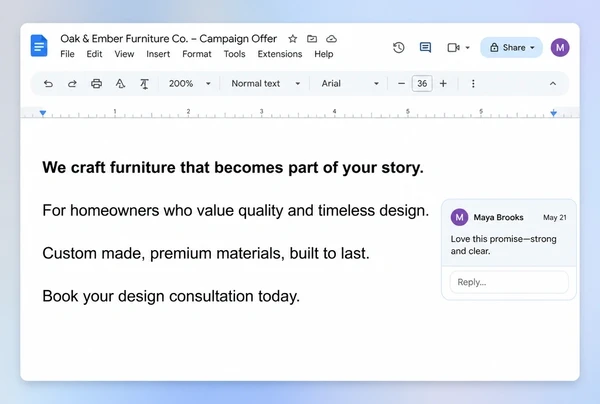Click the Maya Brooks commenter name

click(x=499, y=217)
